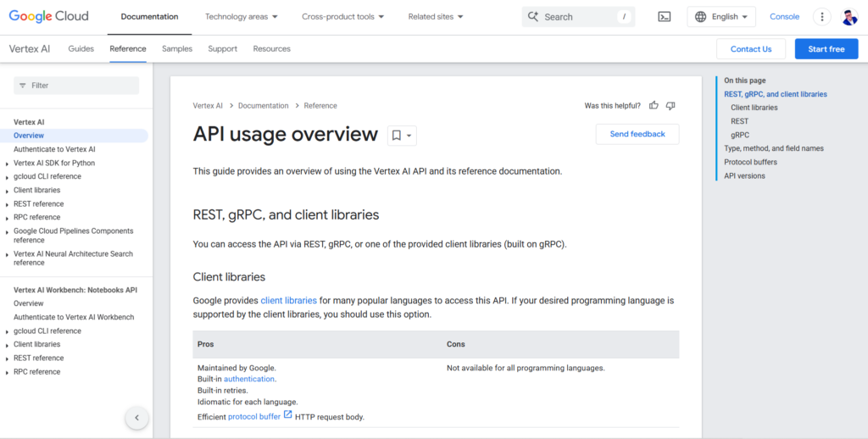Open Cross-product tools dropdown
The width and height of the screenshot is (868, 439).
[342, 17]
